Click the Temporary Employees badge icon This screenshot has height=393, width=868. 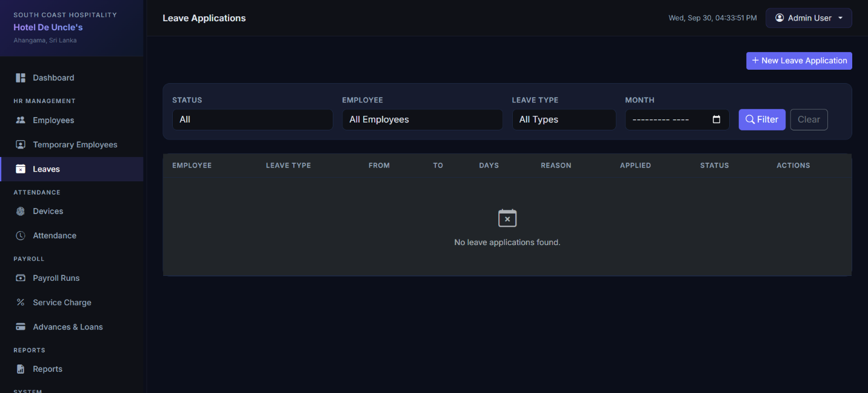click(x=21, y=144)
